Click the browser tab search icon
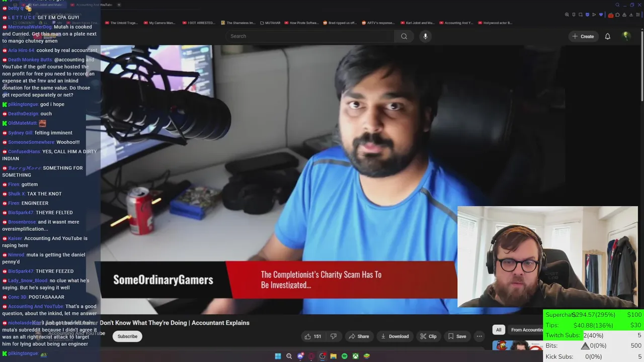 click(x=617, y=5)
